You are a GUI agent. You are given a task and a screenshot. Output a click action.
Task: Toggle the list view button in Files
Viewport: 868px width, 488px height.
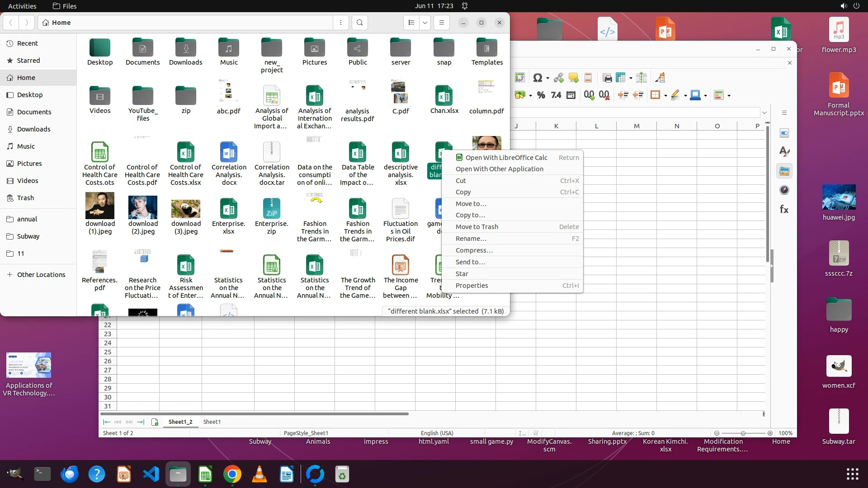pyautogui.click(x=411, y=23)
